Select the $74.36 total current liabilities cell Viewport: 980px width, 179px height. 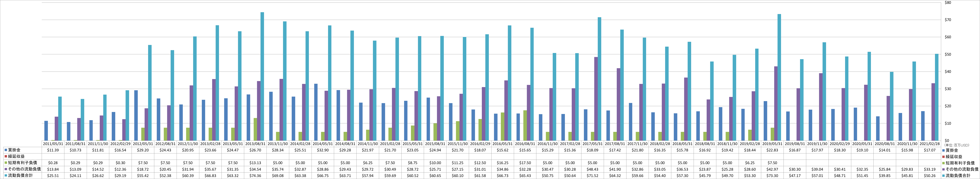point(255,175)
